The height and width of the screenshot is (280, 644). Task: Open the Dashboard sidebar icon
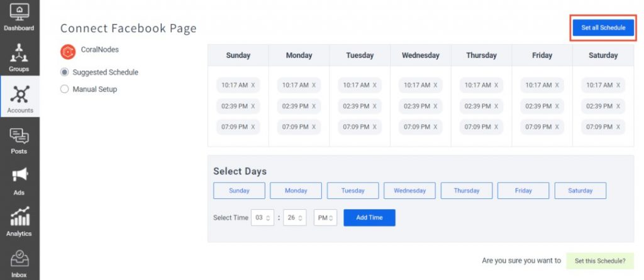19,12
